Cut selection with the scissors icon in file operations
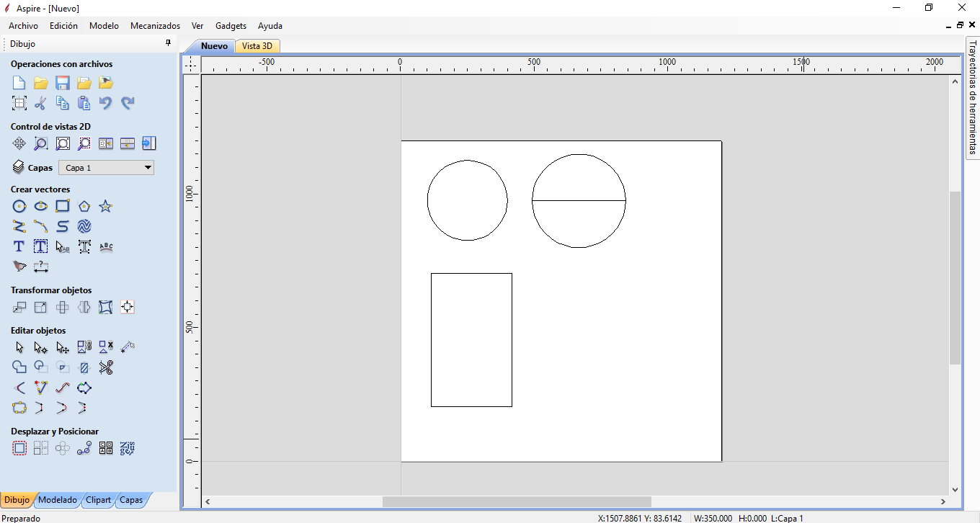Viewport: 980px width, 523px height. pos(41,103)
